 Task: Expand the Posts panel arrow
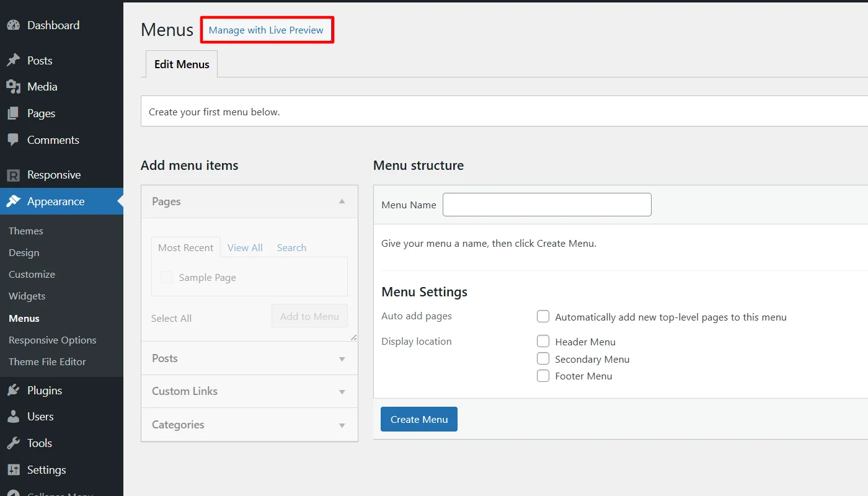click(342, 359)
